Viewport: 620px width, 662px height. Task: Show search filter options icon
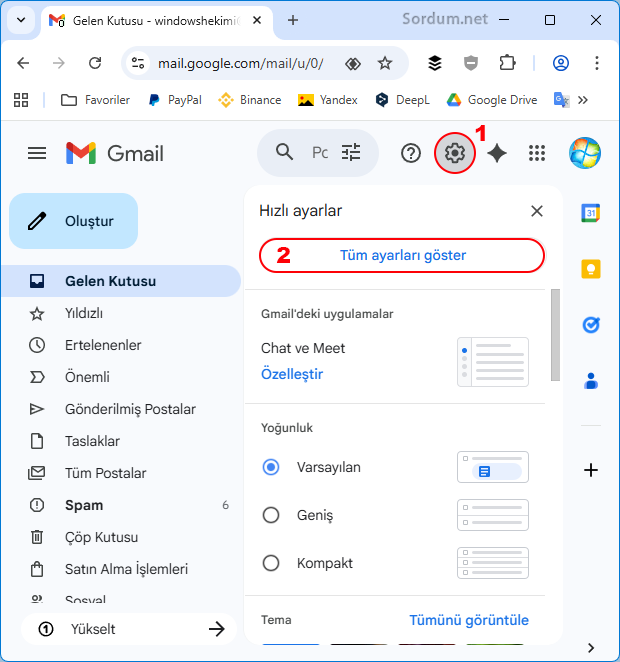tap(351, 152)
